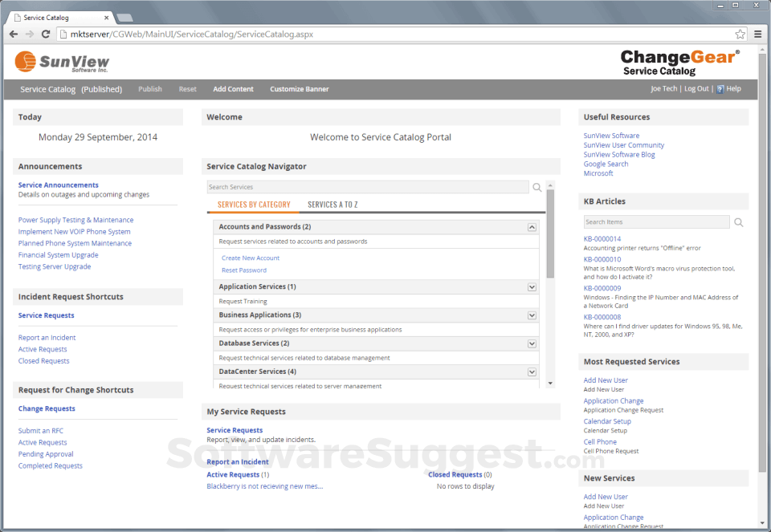The width and height of the screenshot is (771, 532).
Task: Open Publish from the catalog toolbar
Action: 149,89
